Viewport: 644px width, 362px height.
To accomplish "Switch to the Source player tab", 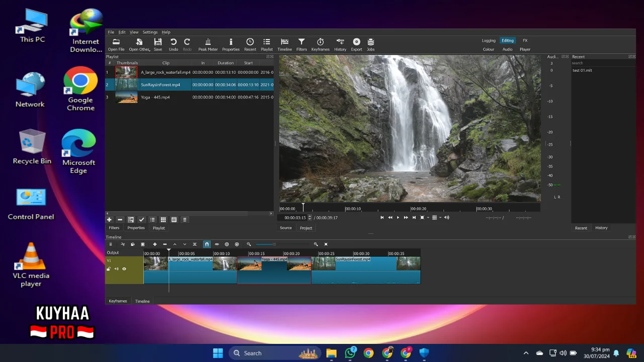I will (x=286, y=228).
